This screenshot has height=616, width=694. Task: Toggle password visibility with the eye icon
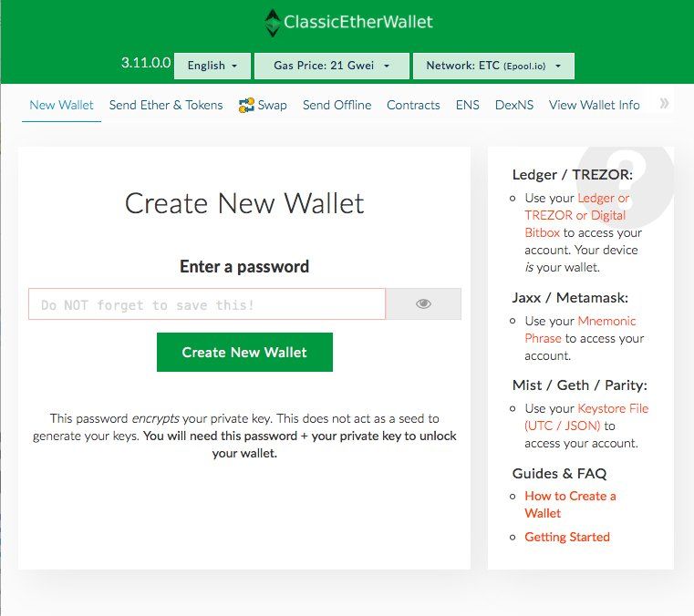coord(423,303)
